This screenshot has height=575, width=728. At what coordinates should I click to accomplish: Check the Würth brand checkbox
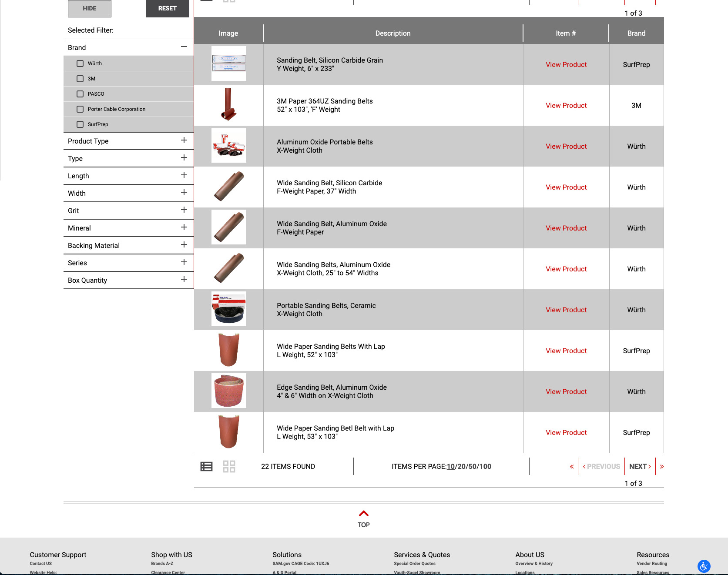click(80, 64)
